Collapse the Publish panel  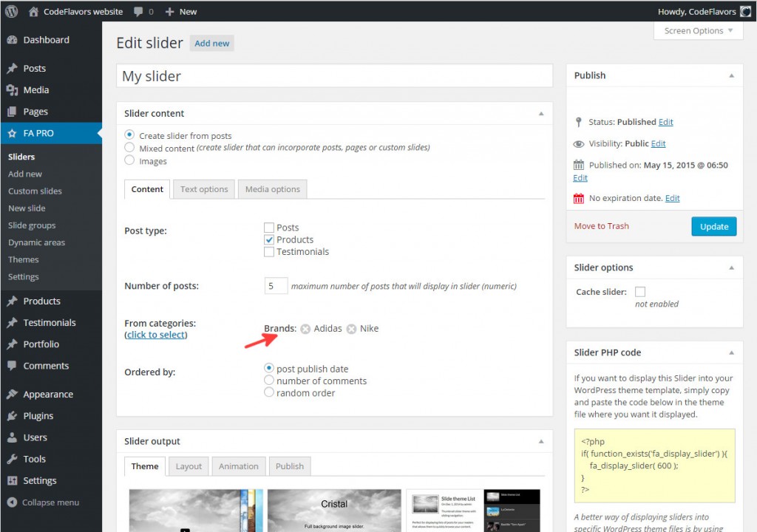click(x=731, y=75)
